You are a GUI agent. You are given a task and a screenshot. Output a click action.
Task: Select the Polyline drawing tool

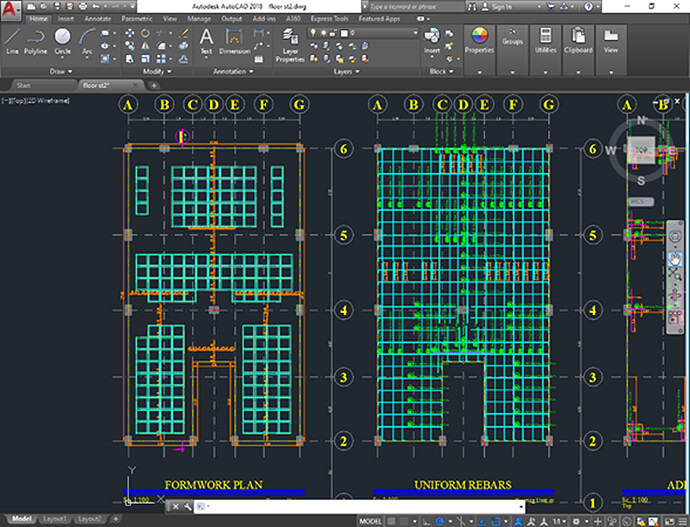(36, 41)
